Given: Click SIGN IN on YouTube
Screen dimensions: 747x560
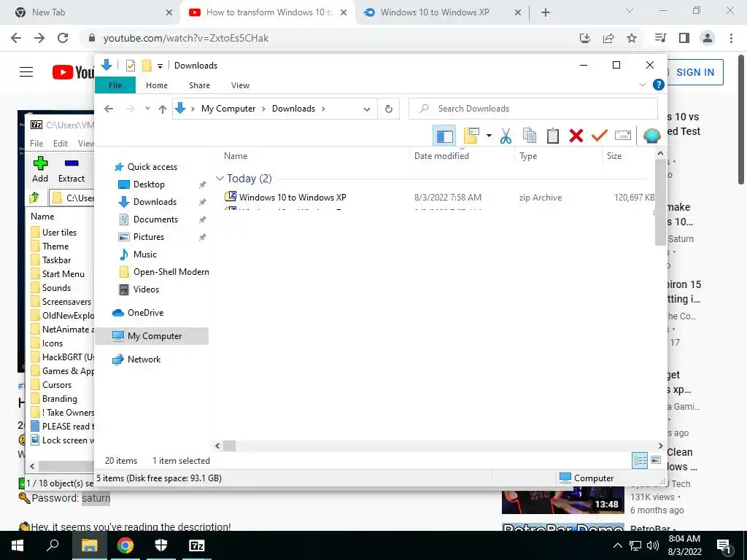Looking at the screenshot, I should point(694,72).
